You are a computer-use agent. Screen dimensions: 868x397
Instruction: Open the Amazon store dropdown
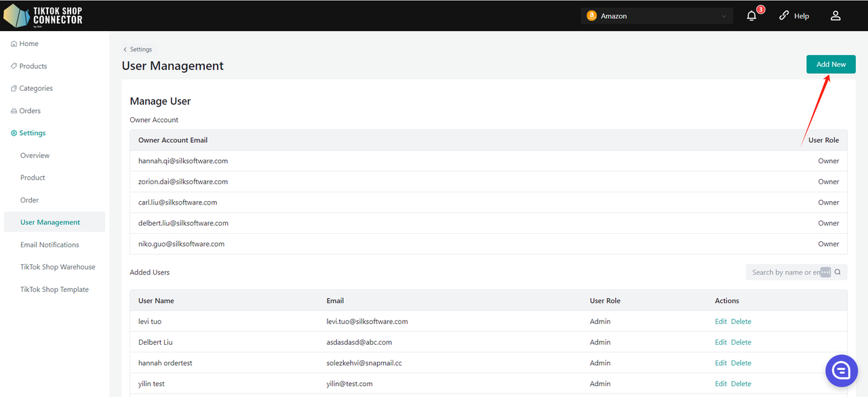[656, 16]
